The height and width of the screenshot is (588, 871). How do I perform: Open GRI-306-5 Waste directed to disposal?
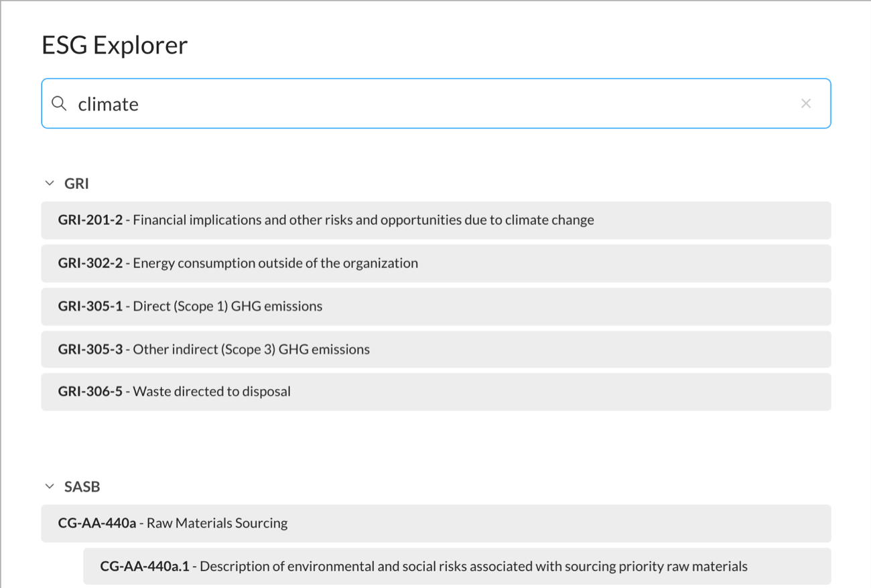436,392
